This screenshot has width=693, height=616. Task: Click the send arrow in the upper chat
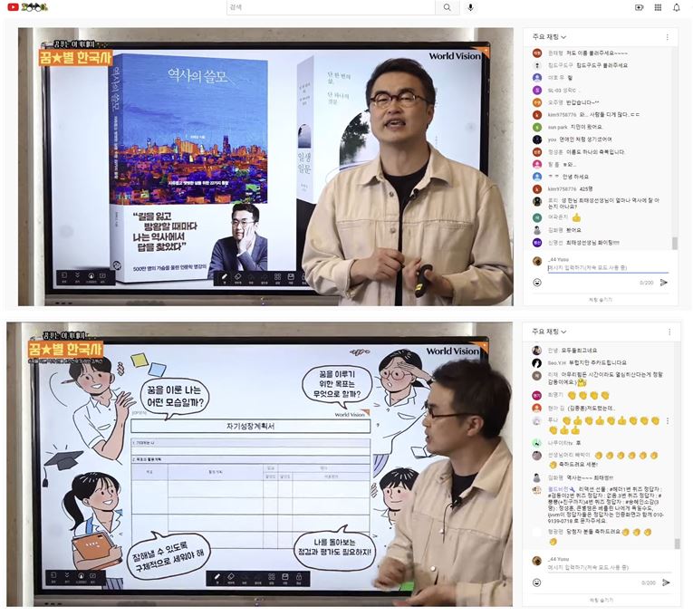click(664, 283)
